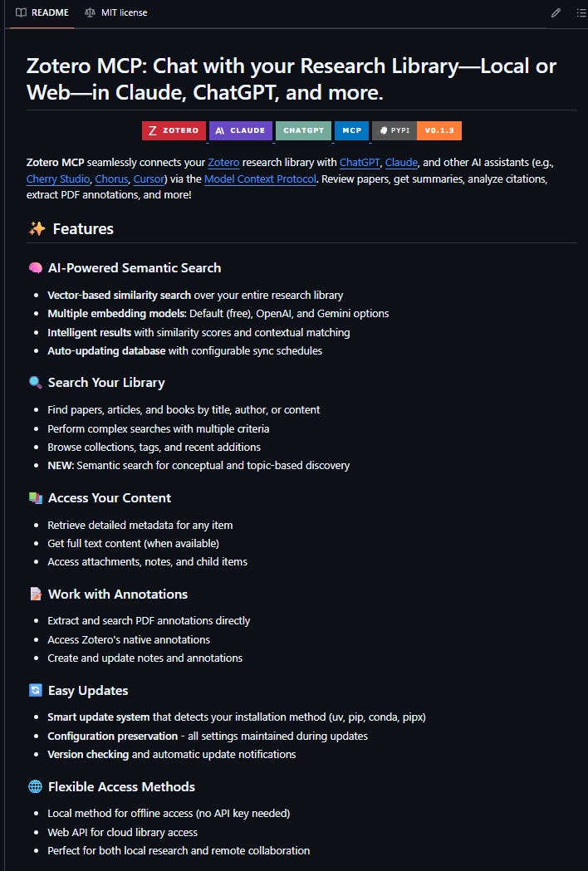Click the magnifier emoji by Search Your Library

[35, 383]
